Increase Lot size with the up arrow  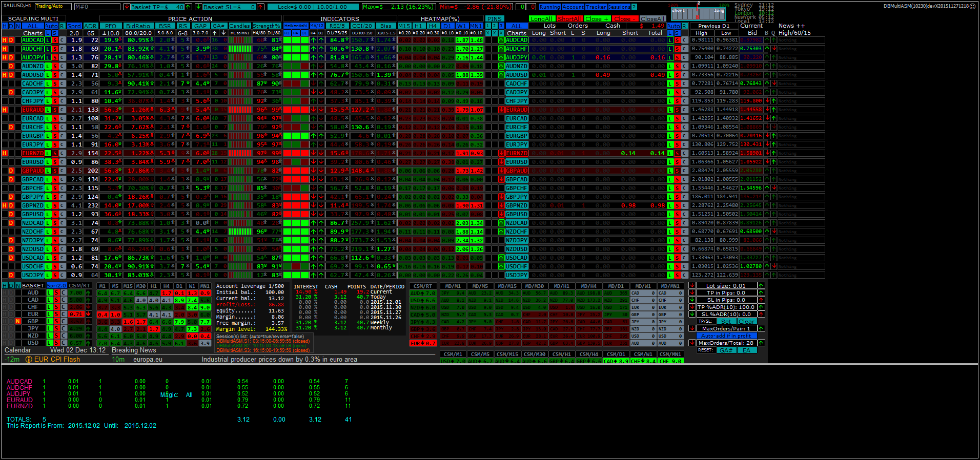pyautogui.click(x=761, y=286)
